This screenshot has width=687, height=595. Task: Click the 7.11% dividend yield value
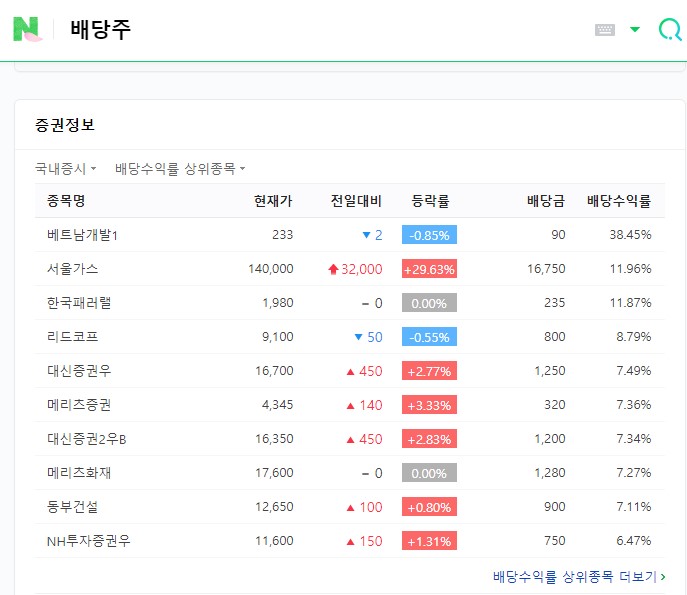pyautogui.click(x=634, y=506)
